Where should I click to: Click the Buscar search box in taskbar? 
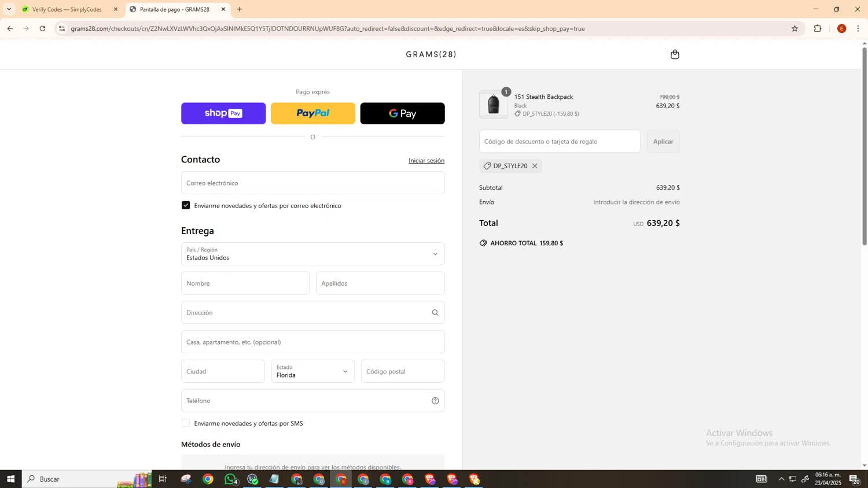[x=87, y=479]
